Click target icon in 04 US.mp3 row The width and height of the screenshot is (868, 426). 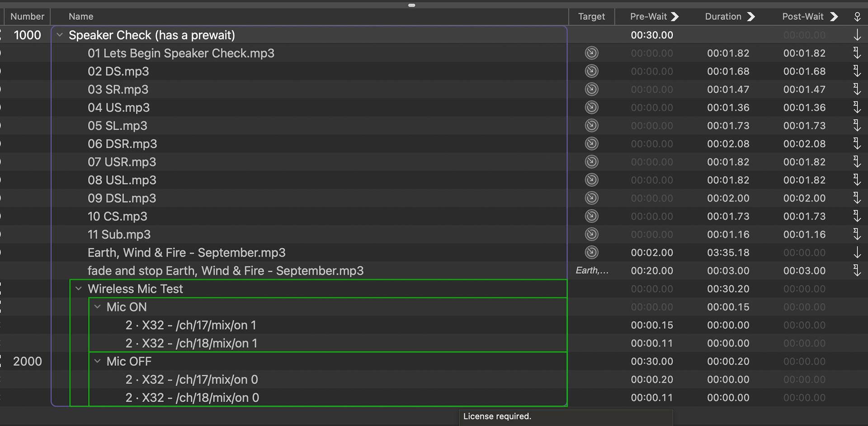click(x=591, y=107)
